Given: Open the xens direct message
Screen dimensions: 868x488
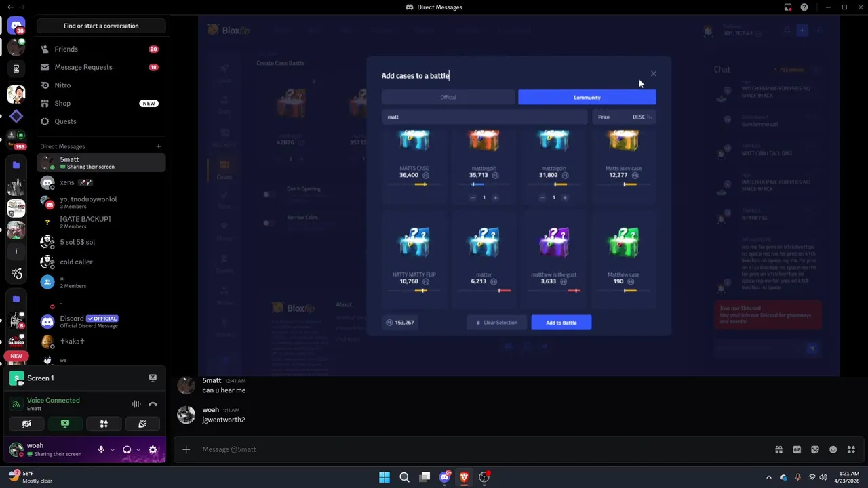Looking at the screenshot, I should click(101, 182).
